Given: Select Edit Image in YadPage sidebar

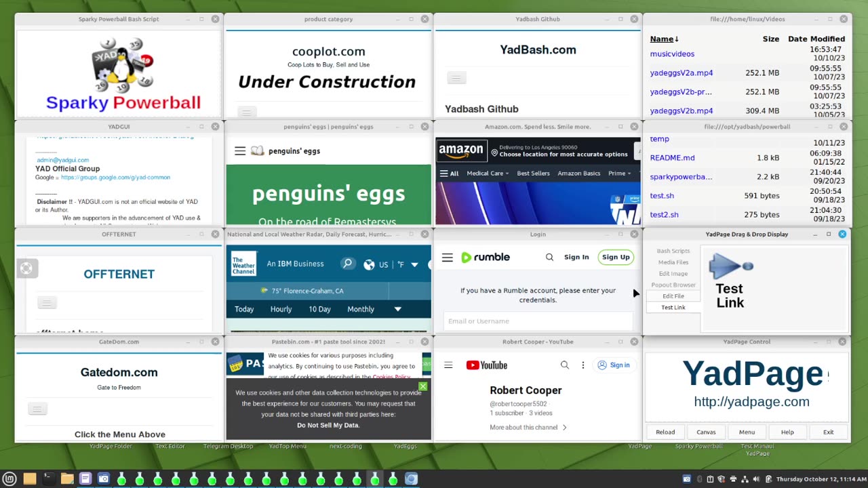Looking at the screenshot, I should coord(673,274).
